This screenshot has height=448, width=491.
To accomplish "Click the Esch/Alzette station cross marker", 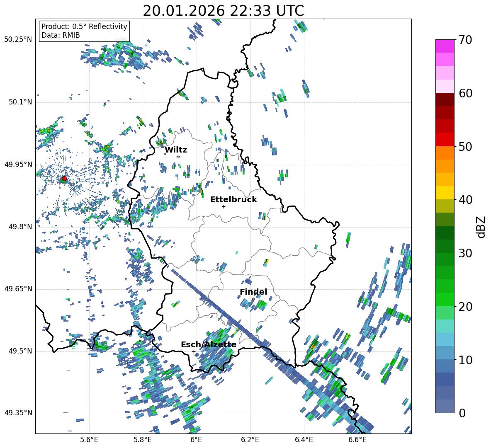I will pos(194,351).
